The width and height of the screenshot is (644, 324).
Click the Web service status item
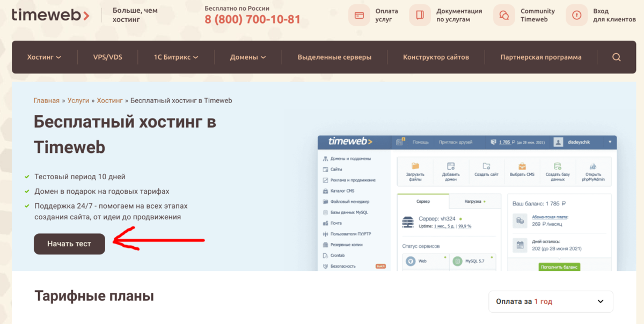(426, 261)
